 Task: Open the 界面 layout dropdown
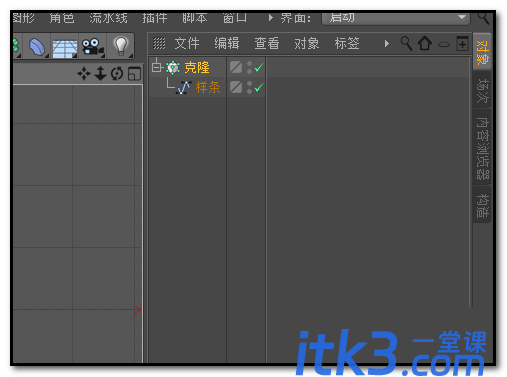[x=396, y=18]
